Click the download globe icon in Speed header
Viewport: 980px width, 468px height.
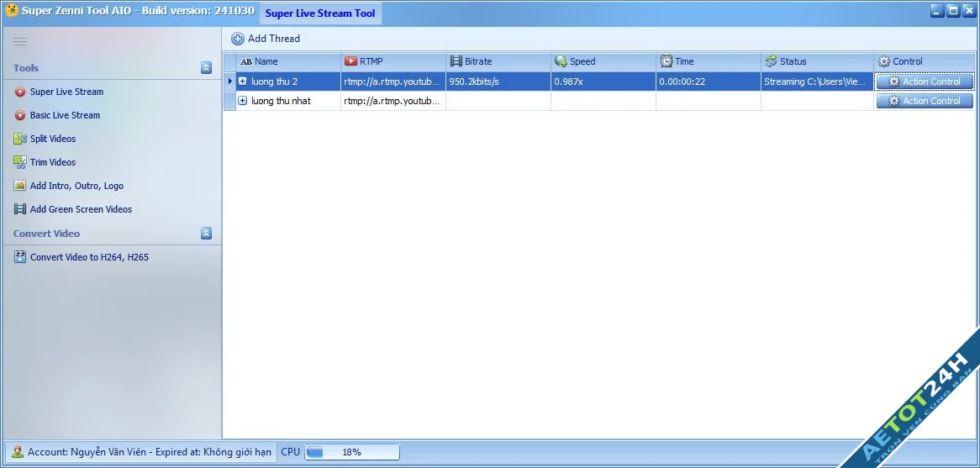click(561, 61)
